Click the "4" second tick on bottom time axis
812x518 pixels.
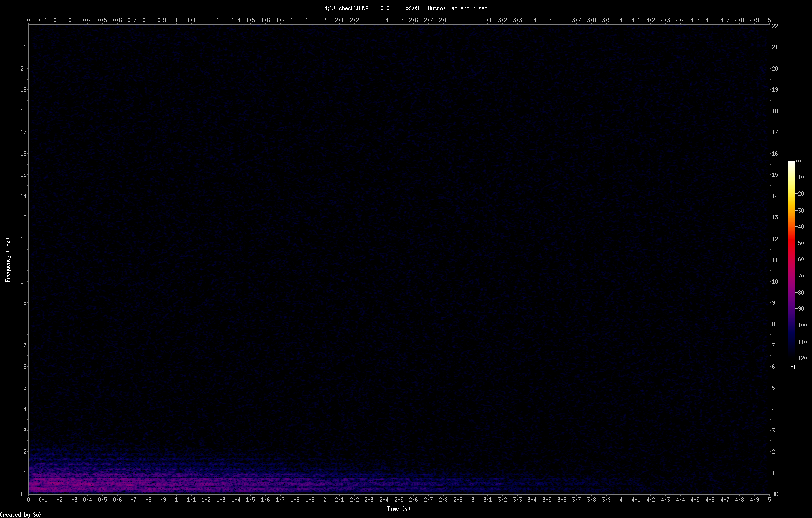[621, 500]
